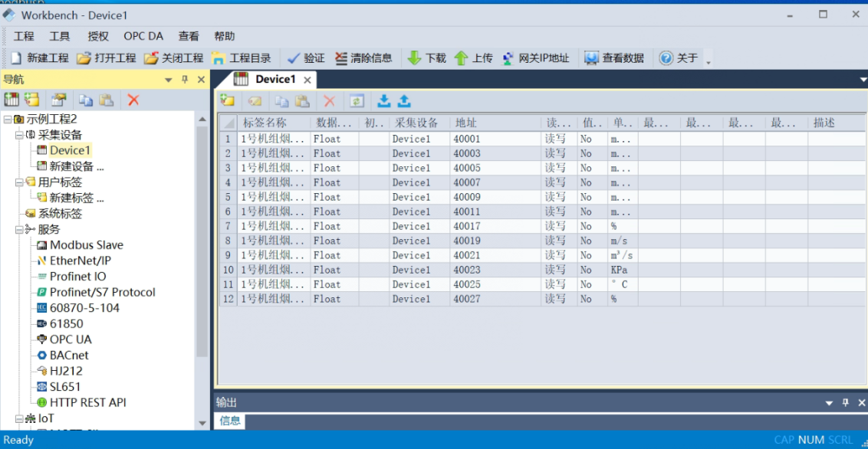Open the OPC DA menu
Image resolution: width=868 pixels, height=449 pixels.
[143, 37]
